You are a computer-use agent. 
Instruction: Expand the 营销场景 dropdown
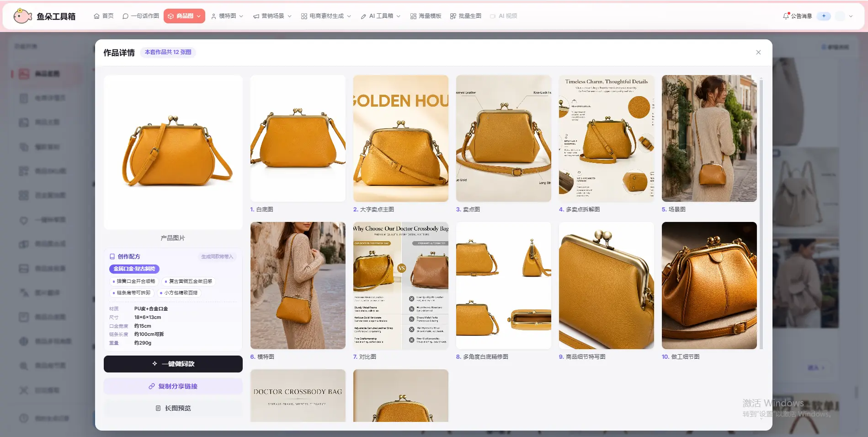point(272,16)
